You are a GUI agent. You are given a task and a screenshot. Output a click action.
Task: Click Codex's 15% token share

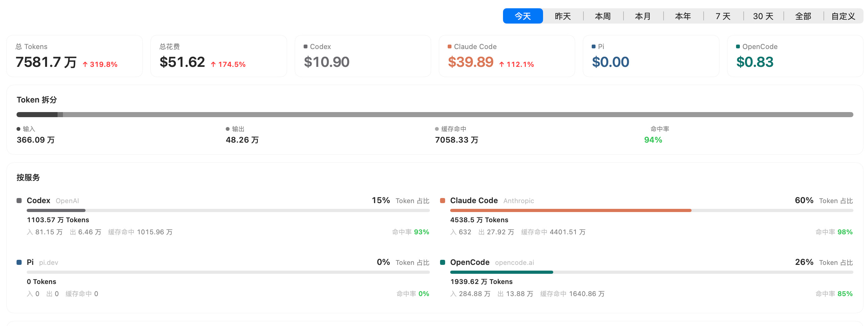click(381, 201)
